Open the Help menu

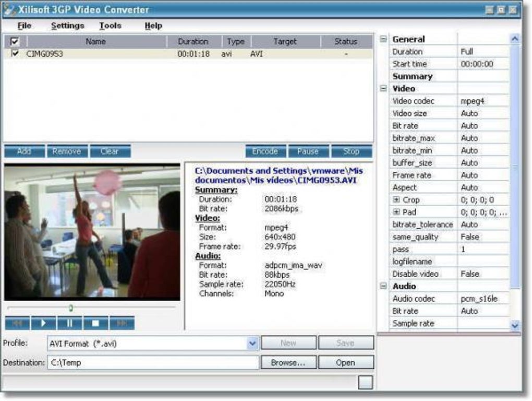point(153,26)
